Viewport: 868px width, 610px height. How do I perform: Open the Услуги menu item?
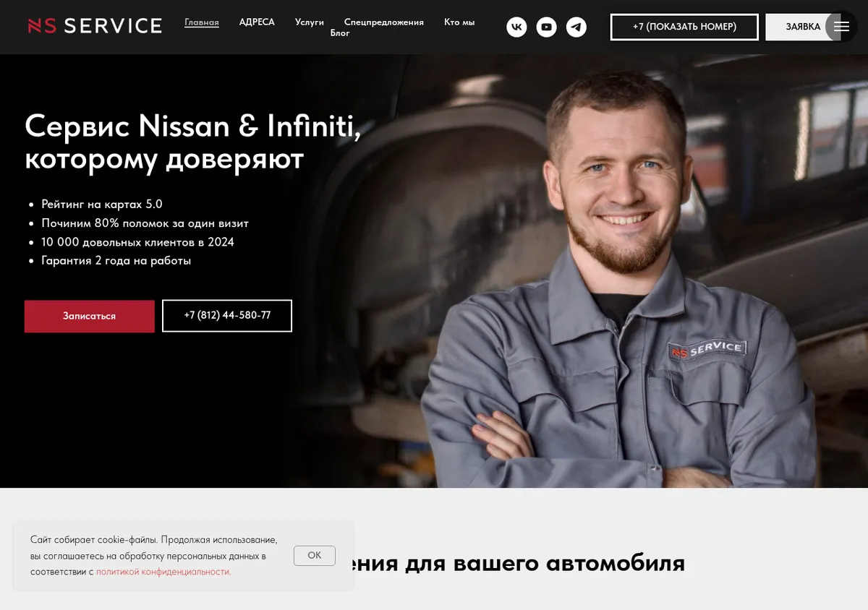pos(310,22)
